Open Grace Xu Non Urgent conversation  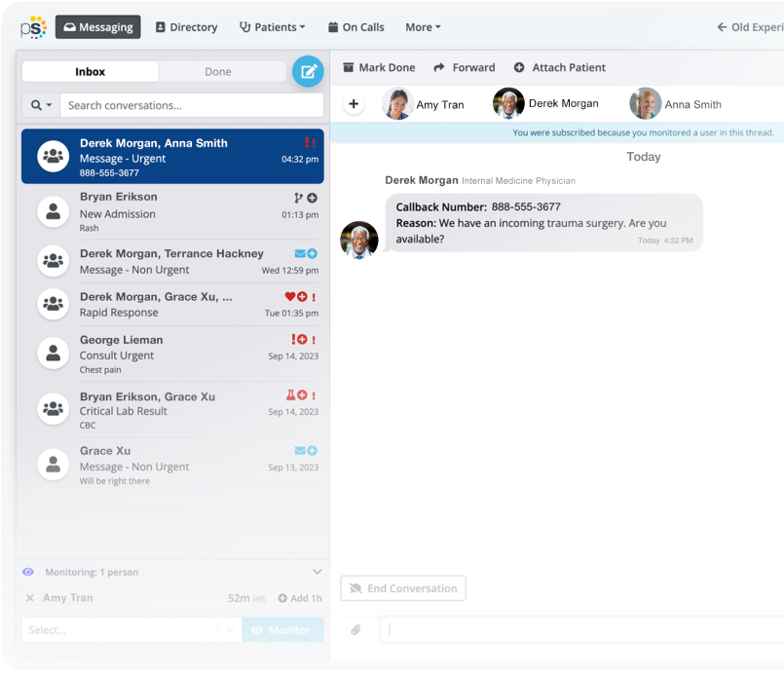172,465
